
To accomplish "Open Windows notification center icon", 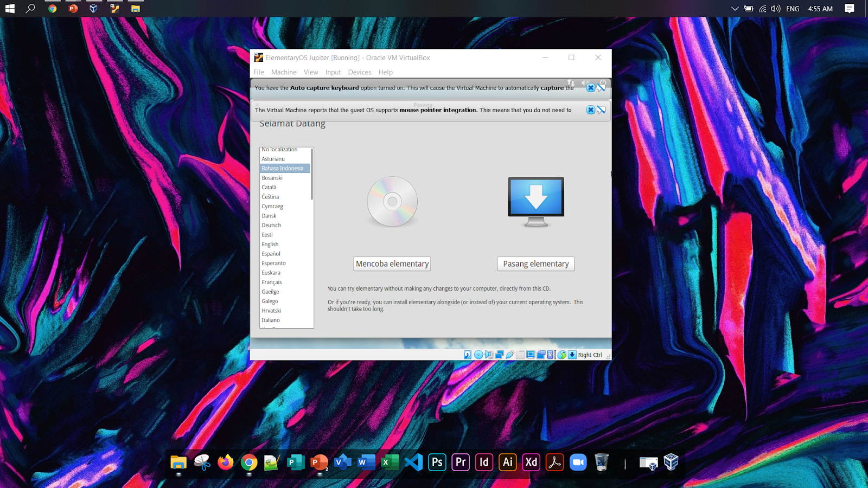I will [x=850, y=9].
